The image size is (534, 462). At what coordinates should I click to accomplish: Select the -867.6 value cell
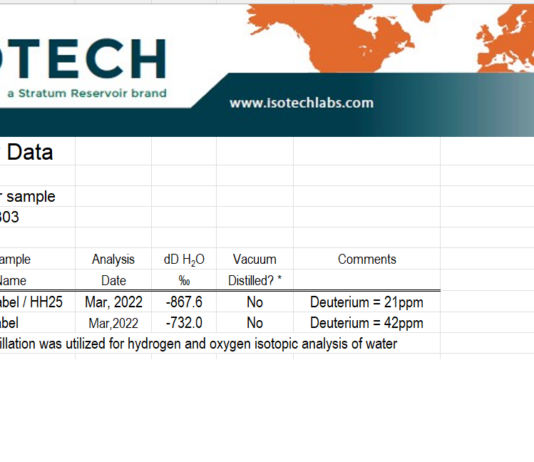184,302
